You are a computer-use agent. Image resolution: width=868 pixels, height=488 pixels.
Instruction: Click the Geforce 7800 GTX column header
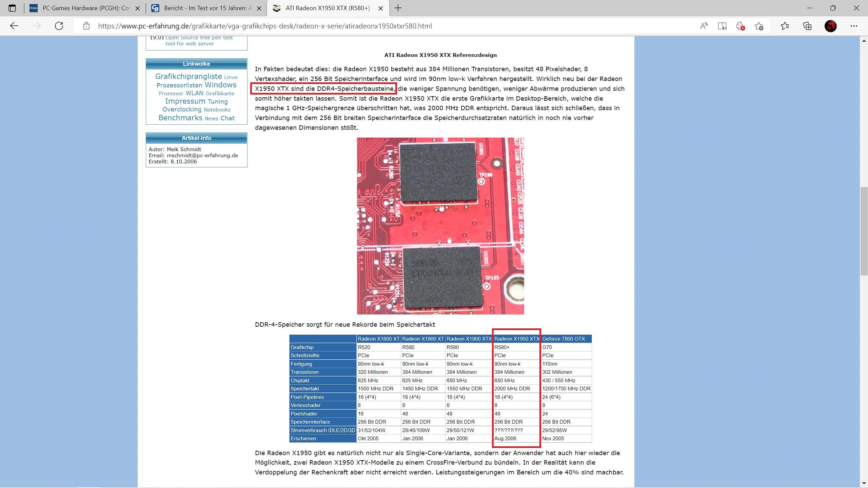point(566,339)
